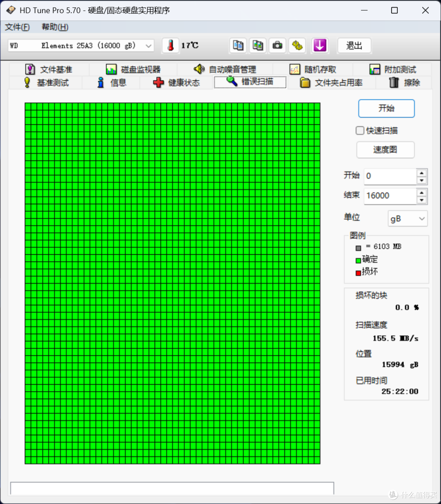Click the 0.0 % damaged blocks value

point(407,307)
